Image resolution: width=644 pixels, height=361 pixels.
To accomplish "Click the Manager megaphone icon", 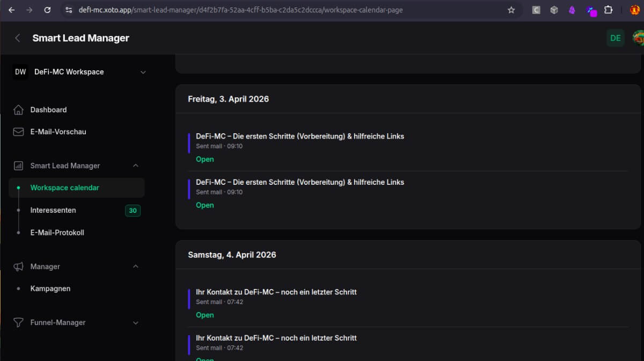I will pyautogui.click(x=18, y=266).
